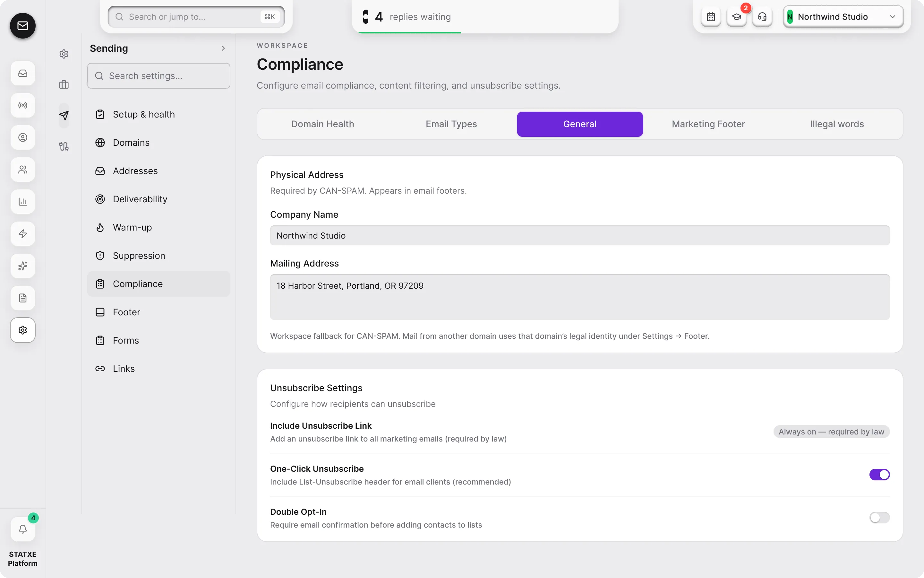Open the single contact icon in left rail
The image size is (924, 578).
pyautogui.click(x=22, y=137)
